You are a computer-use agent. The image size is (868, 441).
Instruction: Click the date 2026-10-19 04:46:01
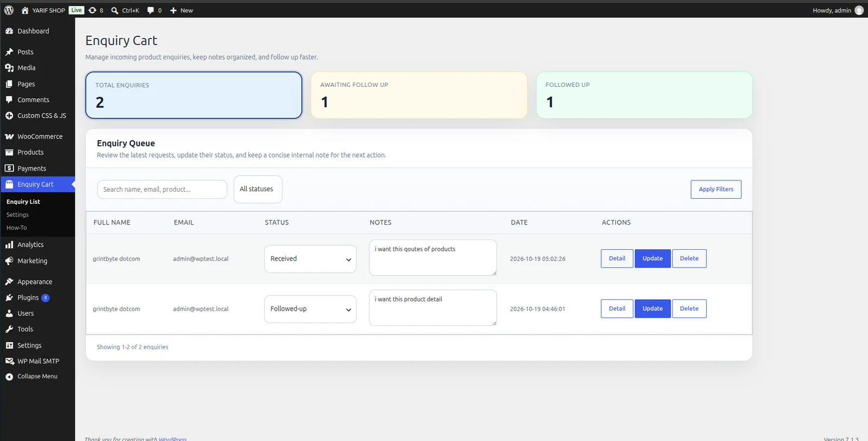(538, 309)
